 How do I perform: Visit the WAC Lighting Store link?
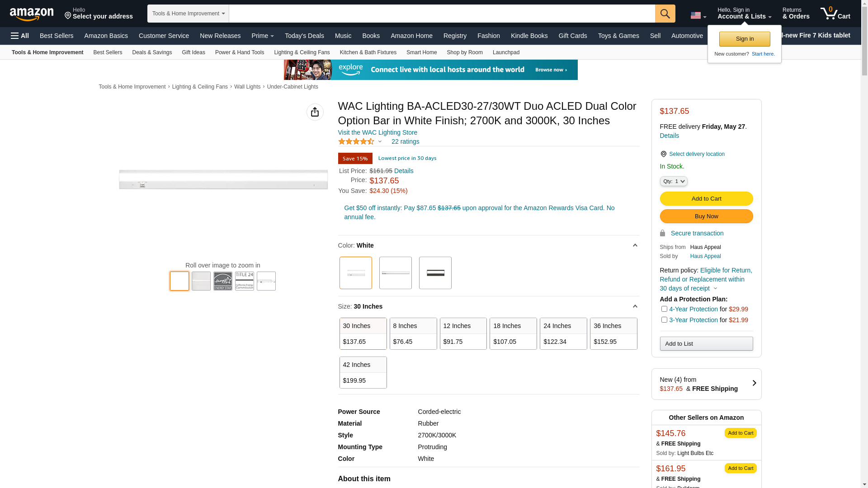[377, 132]
